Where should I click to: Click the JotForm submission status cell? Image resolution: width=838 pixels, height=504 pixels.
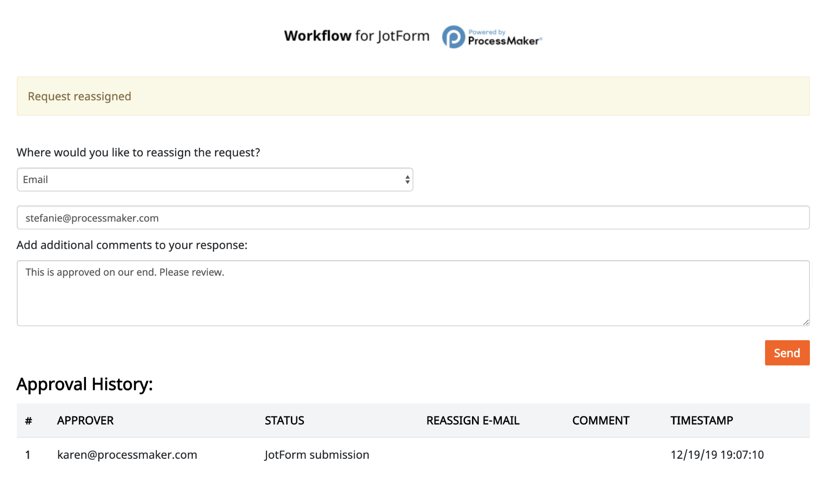click(x=317, y=455)
